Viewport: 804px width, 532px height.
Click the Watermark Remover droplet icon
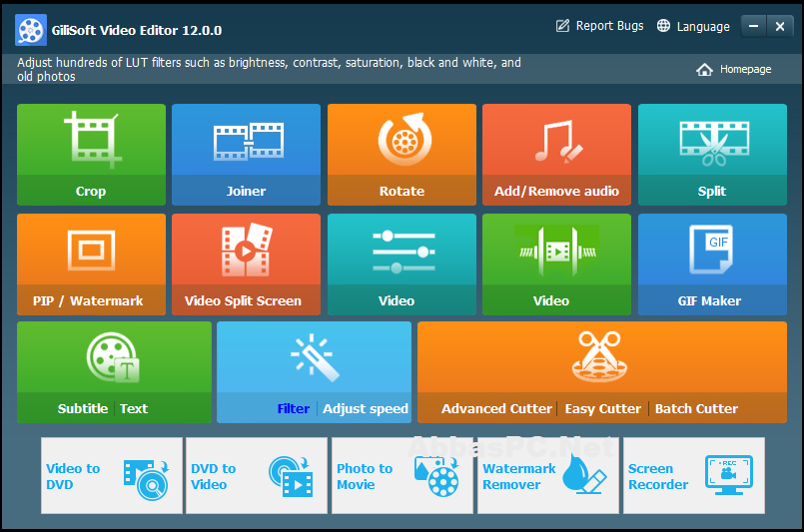584,474
